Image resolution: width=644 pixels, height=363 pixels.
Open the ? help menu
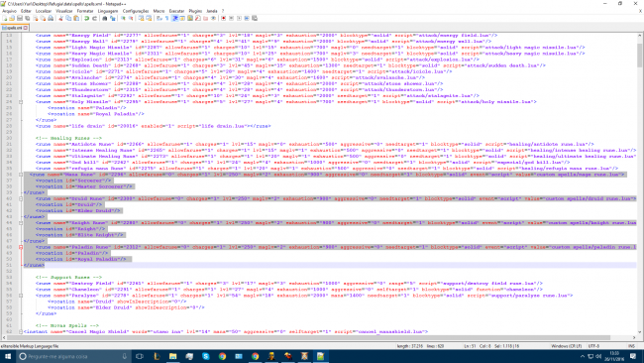223,11
